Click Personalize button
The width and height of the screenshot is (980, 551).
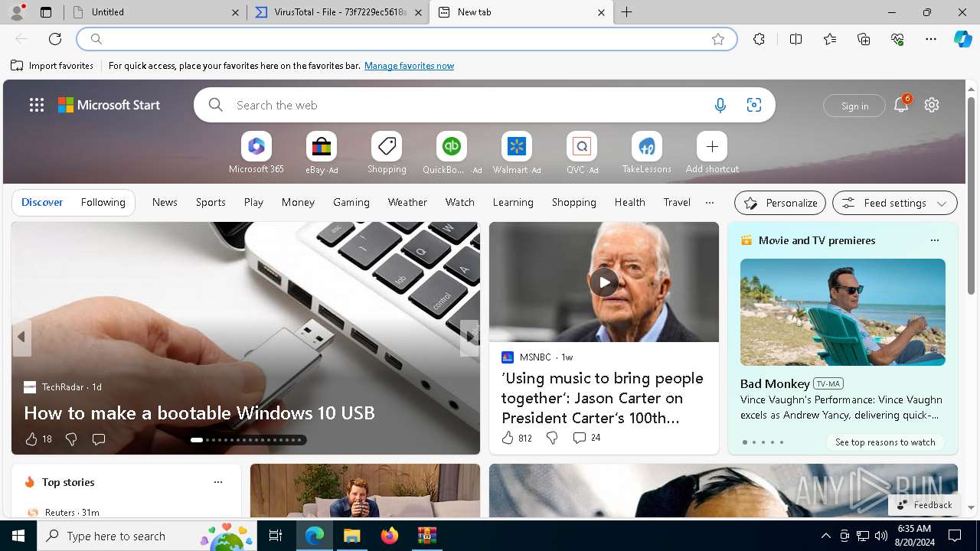coord(780,203)
